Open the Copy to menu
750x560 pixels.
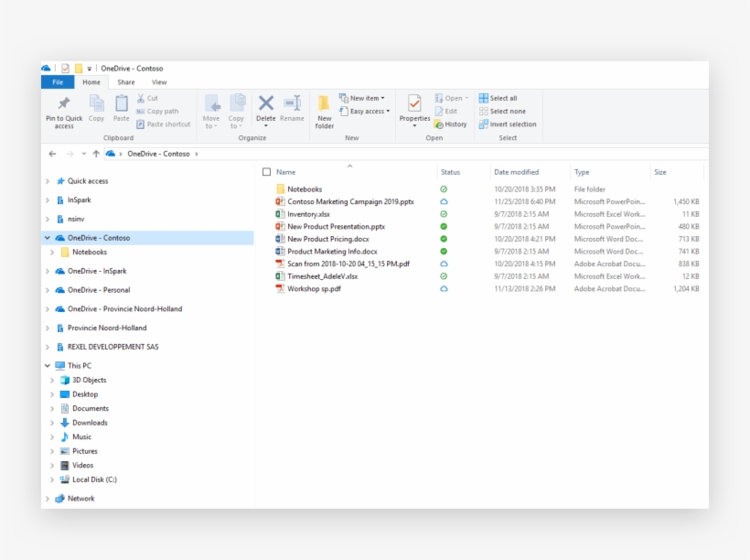coord(236,112)
